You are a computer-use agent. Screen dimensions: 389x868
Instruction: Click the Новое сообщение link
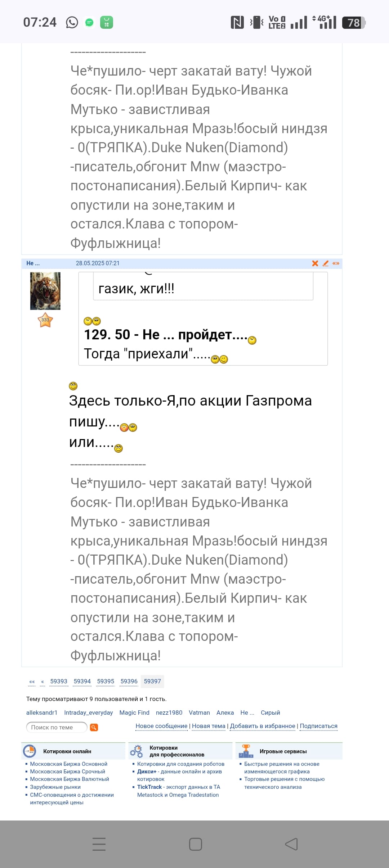tap(161, 726)
